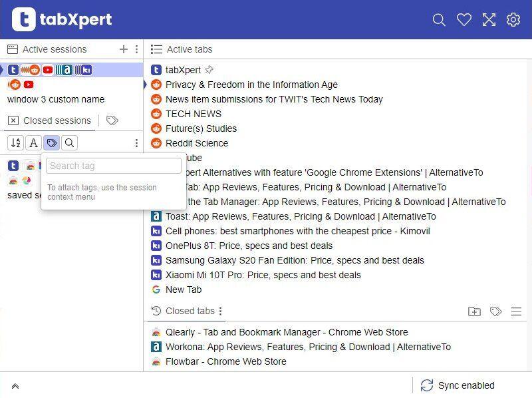Screen dimensions: 532x398
Task: Reopen Qlearly Tab and Bookmark Manager tab
Action: click(x=287, y=332)
